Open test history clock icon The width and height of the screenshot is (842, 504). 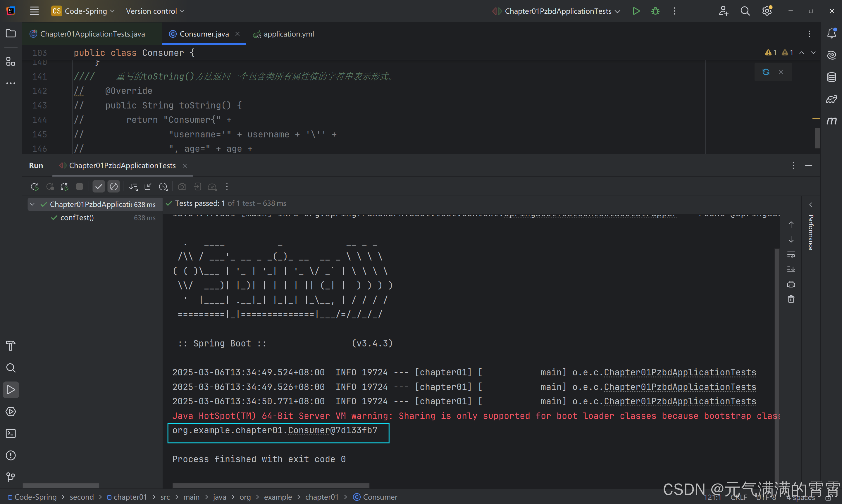coord(163,187)
